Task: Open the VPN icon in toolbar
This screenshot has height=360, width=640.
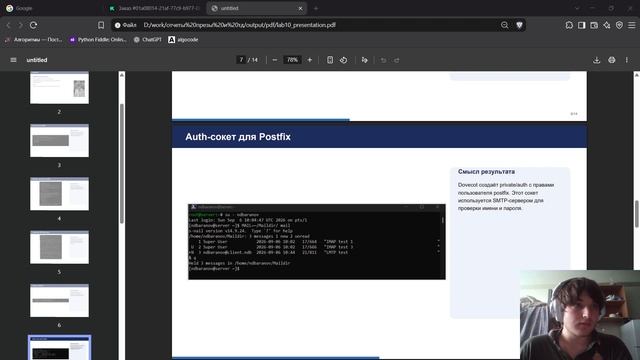Action: 619,25
